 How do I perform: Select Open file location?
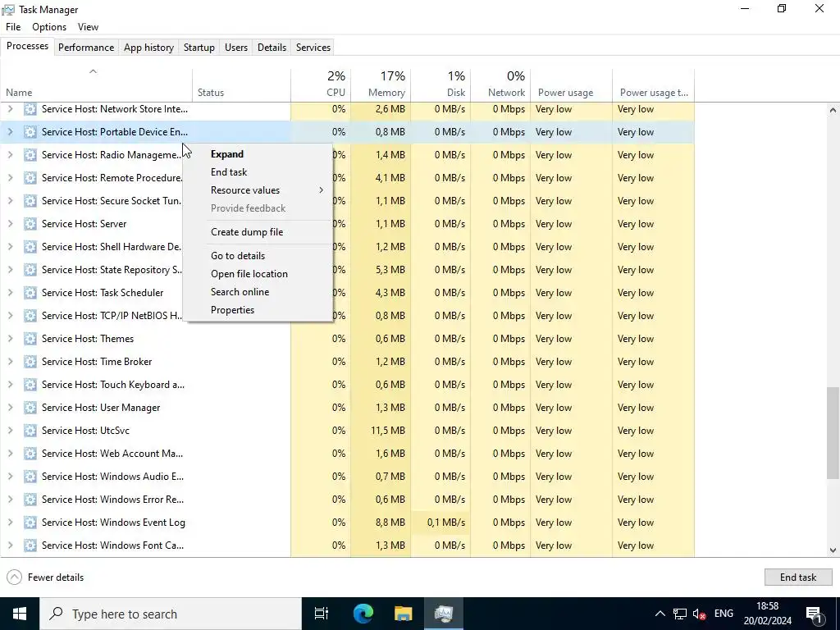(x=258, y=274)
